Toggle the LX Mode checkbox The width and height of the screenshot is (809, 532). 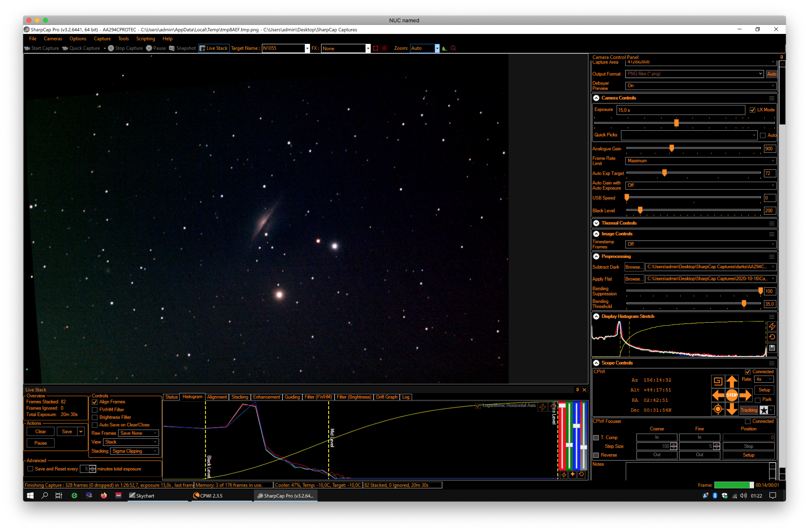753,110
